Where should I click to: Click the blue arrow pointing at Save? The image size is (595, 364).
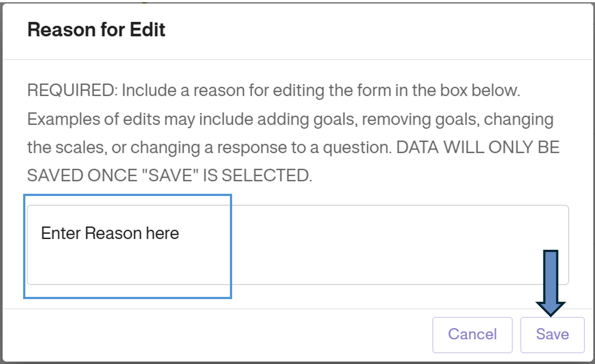coord(551,280)
